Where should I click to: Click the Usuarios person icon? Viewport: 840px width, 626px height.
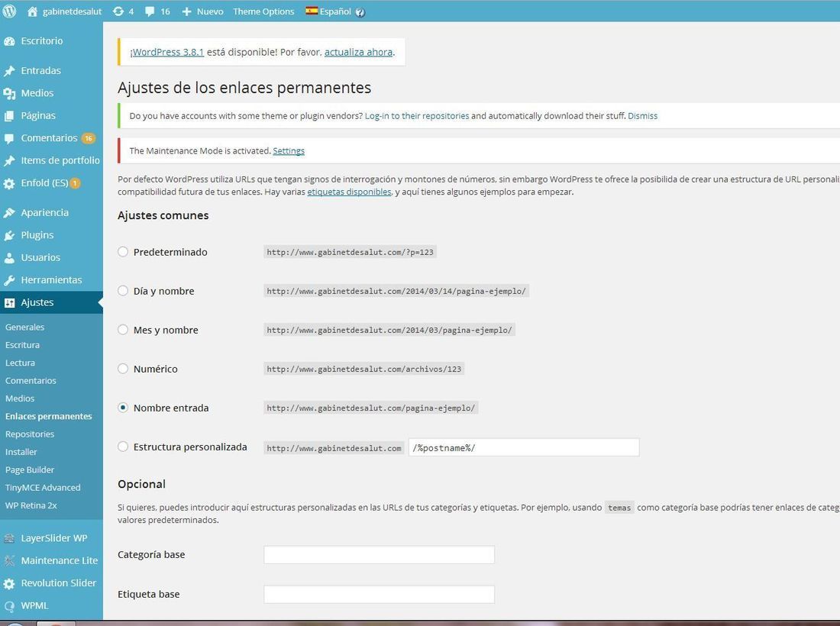click(9, 257)
